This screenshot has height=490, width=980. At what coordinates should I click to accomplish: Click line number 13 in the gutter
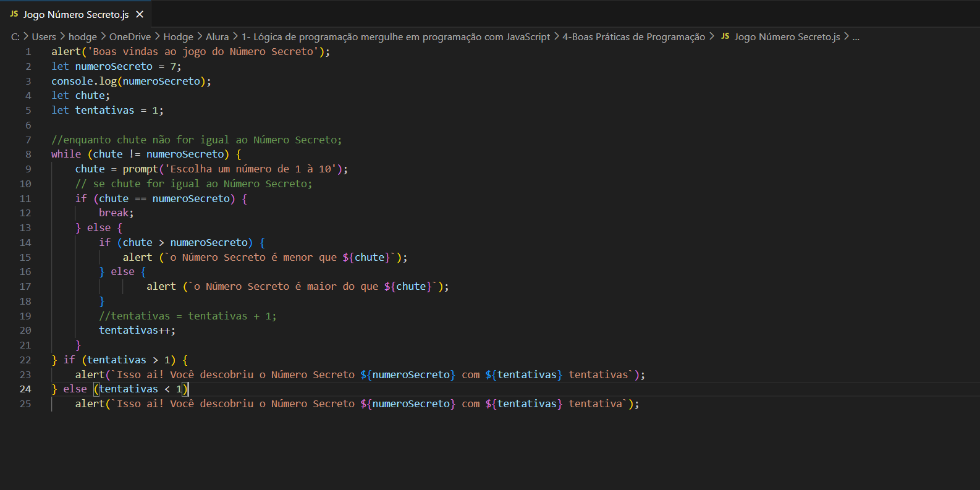(25, 228)
